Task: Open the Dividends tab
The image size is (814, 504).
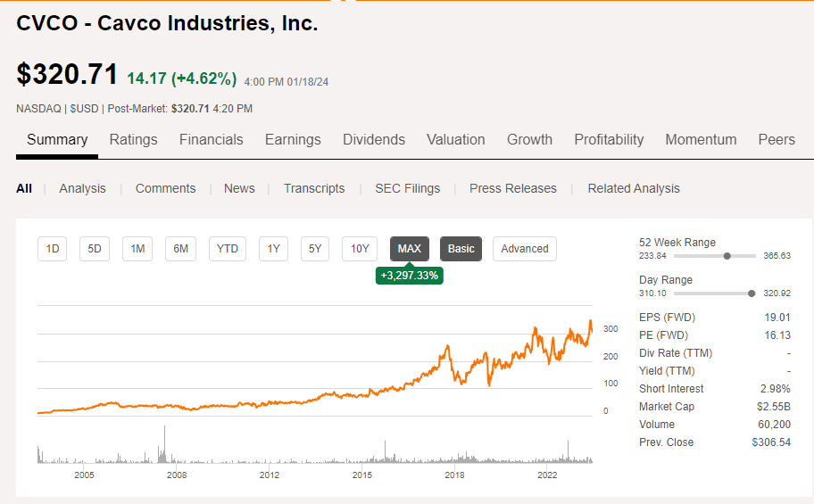Action: coord(374,139)
